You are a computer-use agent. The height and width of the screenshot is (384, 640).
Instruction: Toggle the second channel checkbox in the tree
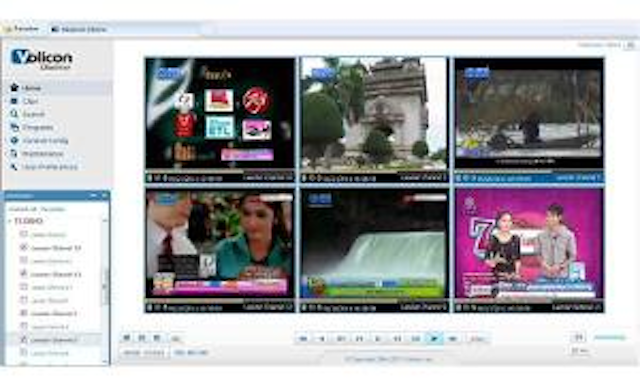coord(24,247)
